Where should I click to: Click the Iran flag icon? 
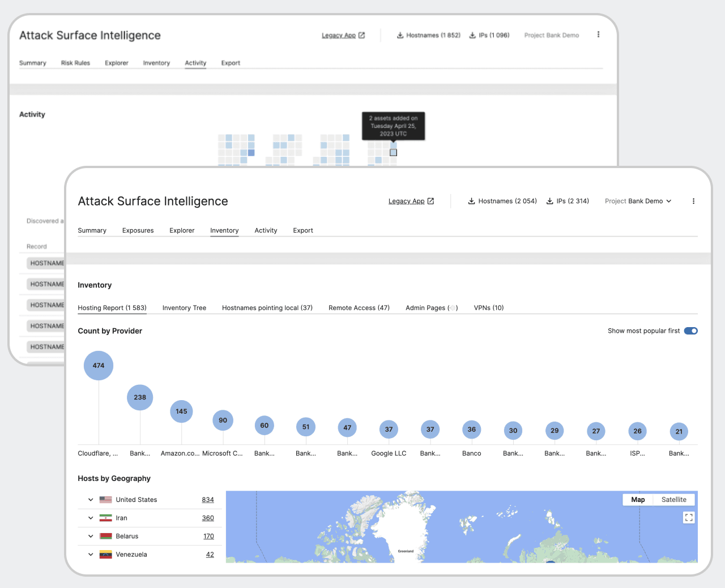pyautogui.click(x=105, y=517)
